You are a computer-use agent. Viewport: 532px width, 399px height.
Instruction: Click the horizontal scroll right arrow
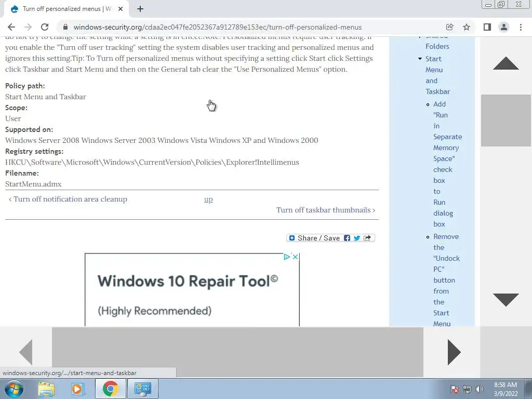coord(454,352)
